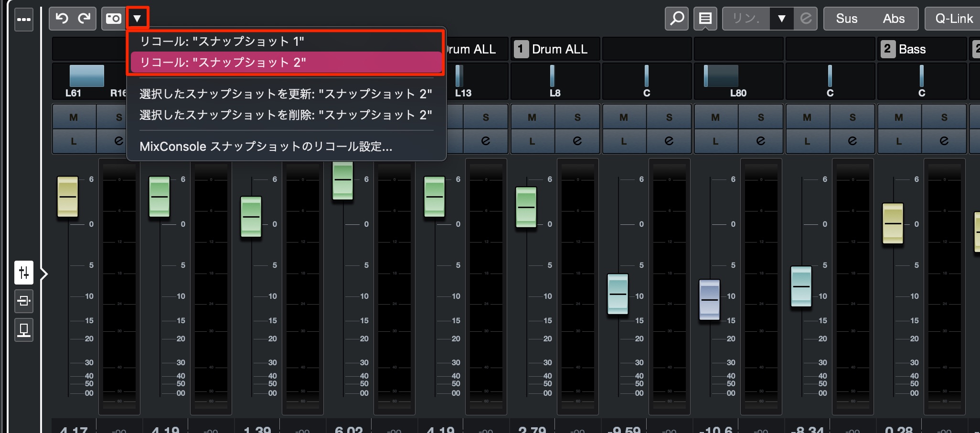Image resolution: width=980 pixels, height=433 pixels.
Task: Open the find channel magnifier icon
Action: point(677,19)
